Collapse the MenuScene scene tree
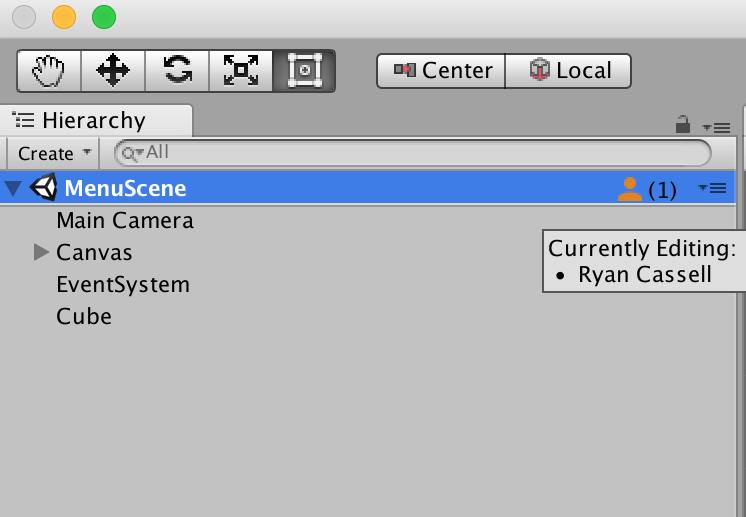746x517 pixels. [13, 189]
